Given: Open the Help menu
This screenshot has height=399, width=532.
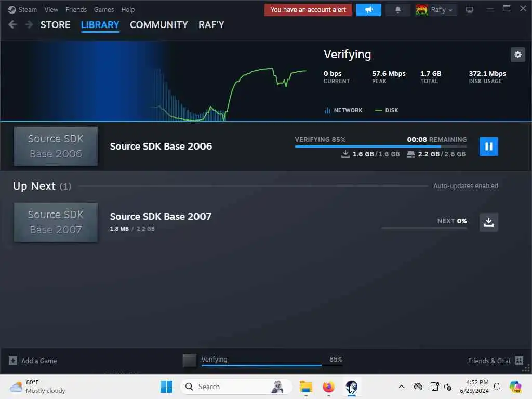Looking at the screenshot, I should click(128, 9).
